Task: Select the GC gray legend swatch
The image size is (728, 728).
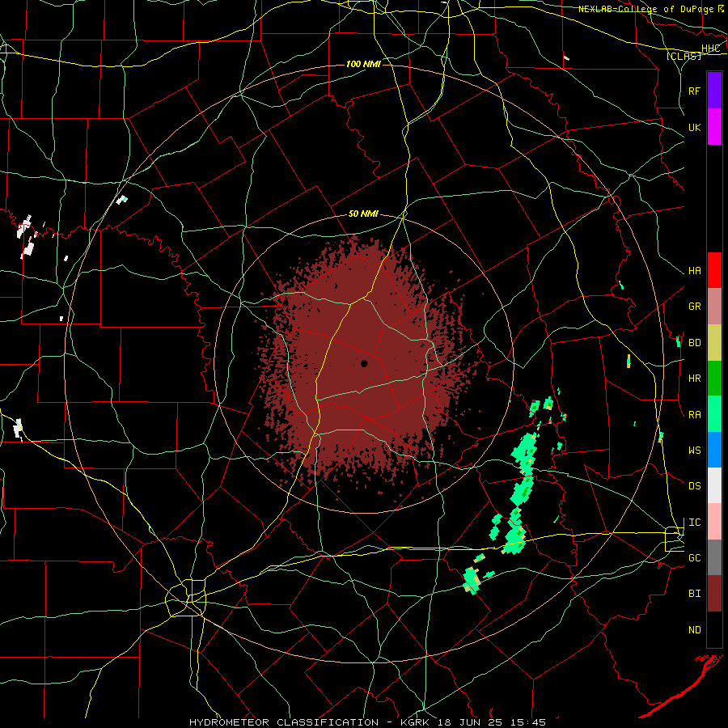Action: tap(714, 557)
